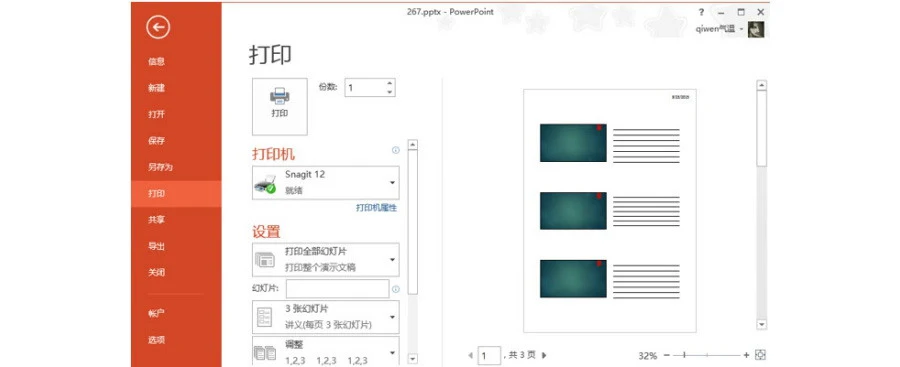Open 共享 (Share) in the sidebar

tap(156, 219)
